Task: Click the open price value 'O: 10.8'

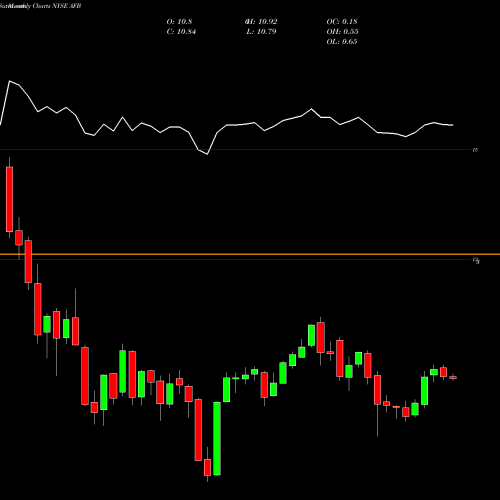Action: coord(179,22)
